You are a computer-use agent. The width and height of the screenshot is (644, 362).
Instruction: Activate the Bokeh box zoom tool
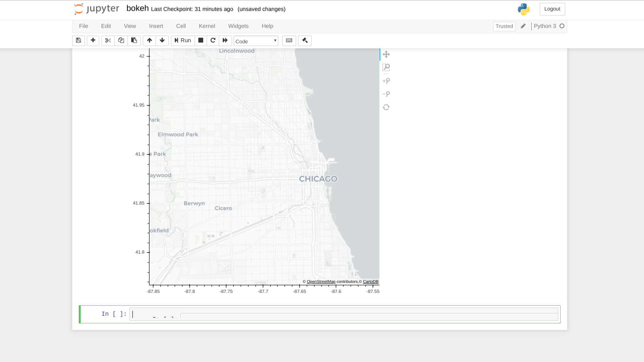tap(386, 67)
